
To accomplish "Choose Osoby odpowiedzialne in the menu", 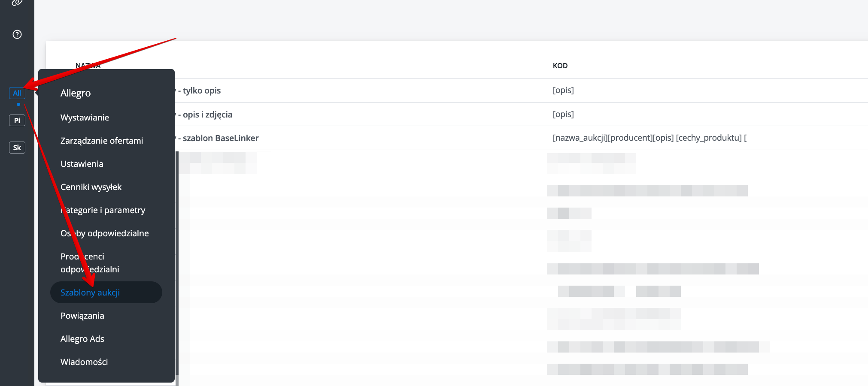I will click(x=105, y=233).
